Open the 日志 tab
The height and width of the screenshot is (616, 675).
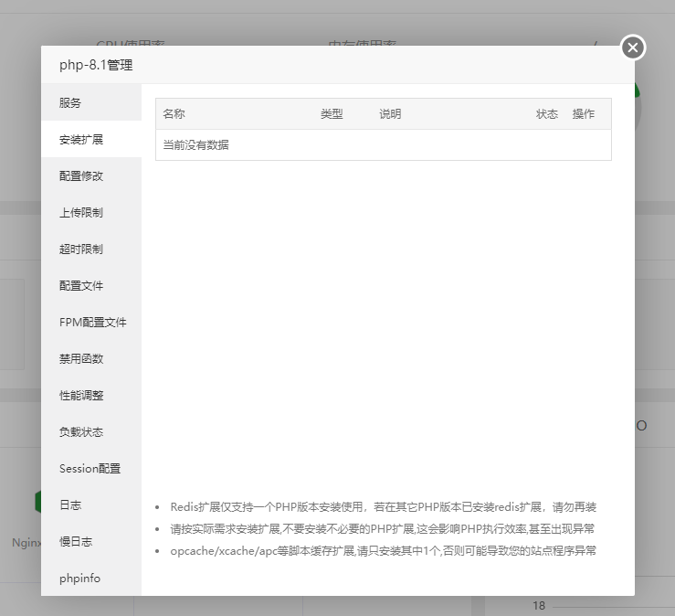(91, 504)
